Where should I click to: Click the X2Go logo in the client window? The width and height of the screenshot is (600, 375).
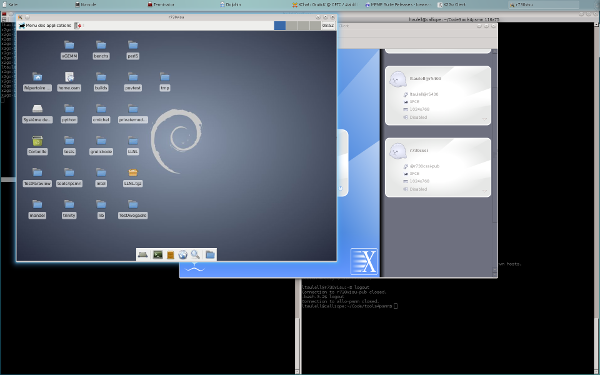click(x=364, y=261)
